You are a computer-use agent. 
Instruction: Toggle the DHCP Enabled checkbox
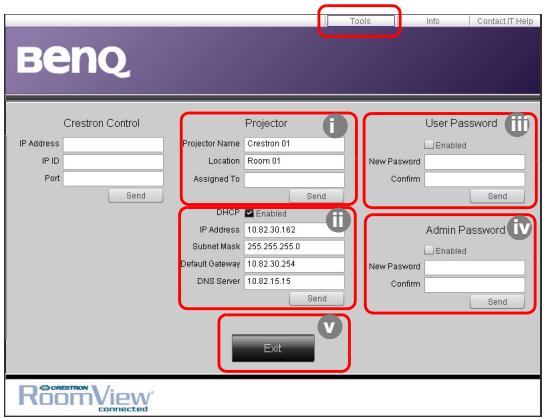pos(249,213)
